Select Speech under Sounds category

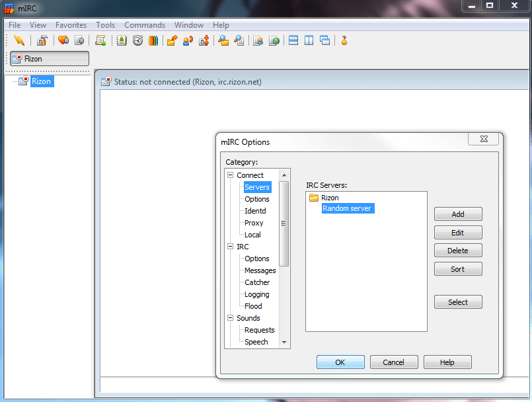tap(256, 342)
